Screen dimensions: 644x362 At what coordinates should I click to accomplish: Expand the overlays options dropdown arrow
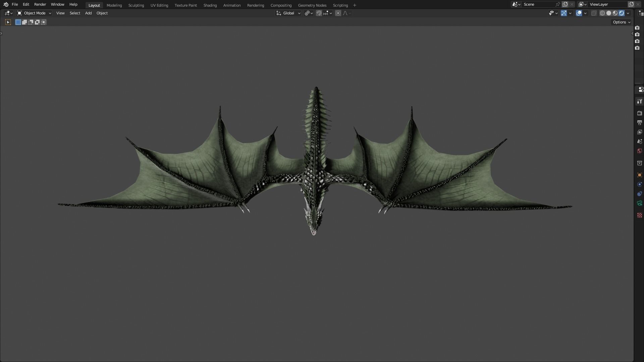pyautogui.click(x=585, y=13)
